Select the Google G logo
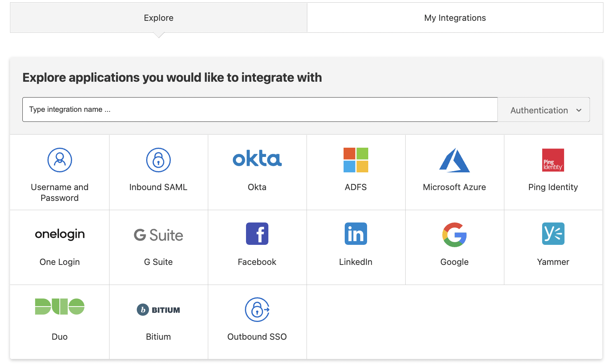The height and width of the screenshot is (364, 610). pos(454,234)
